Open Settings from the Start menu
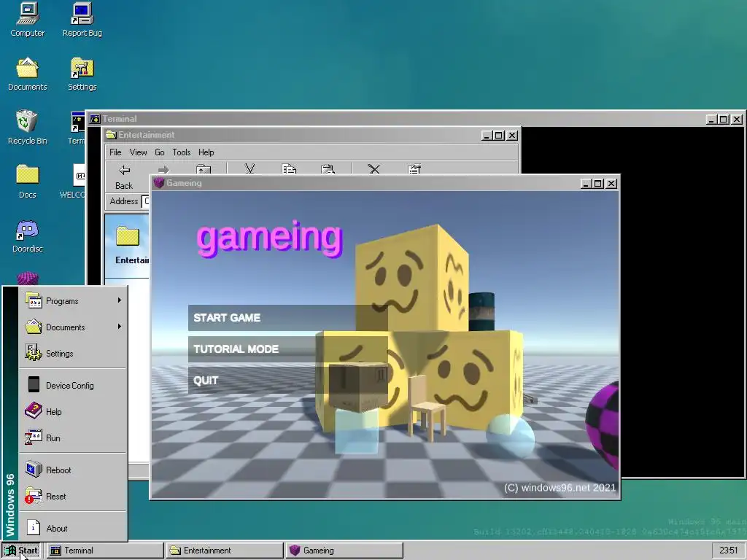Screen dimensions: 747x560 point(73,354)
